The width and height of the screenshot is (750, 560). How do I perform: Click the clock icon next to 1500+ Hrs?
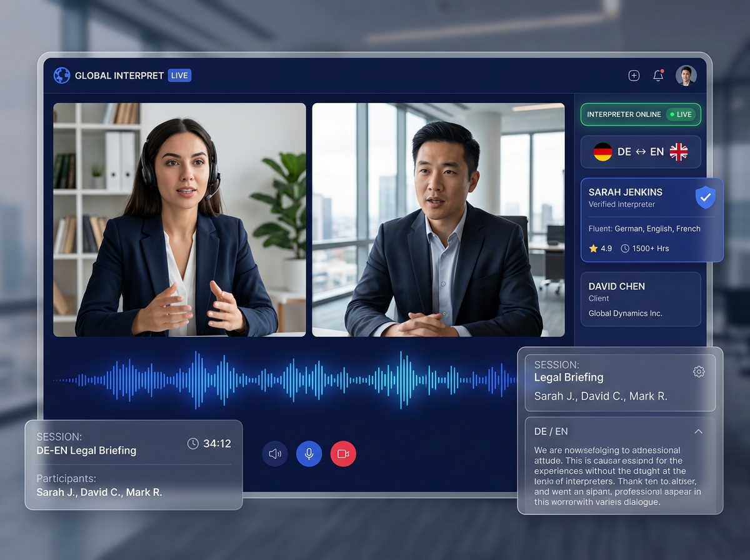pos(625,248)
